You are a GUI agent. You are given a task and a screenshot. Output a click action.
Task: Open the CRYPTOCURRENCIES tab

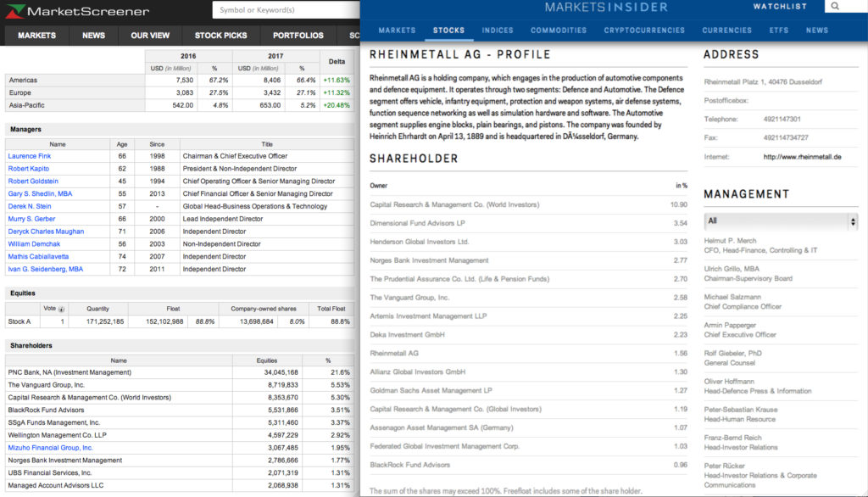(x=644, y=31)
